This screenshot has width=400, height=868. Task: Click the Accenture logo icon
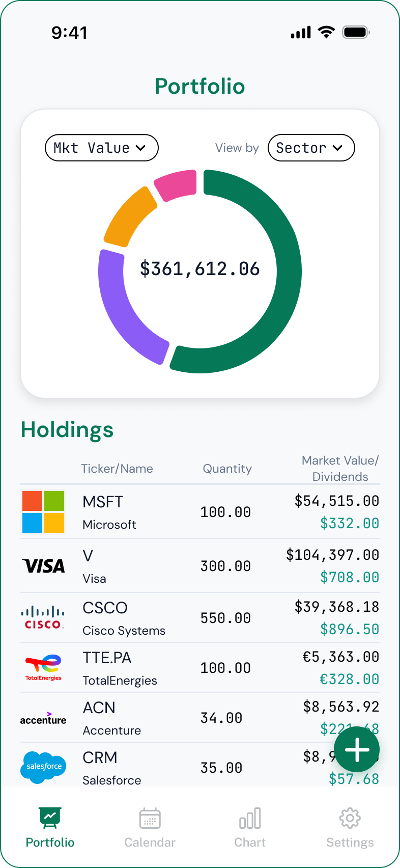[x=43, y=718]
